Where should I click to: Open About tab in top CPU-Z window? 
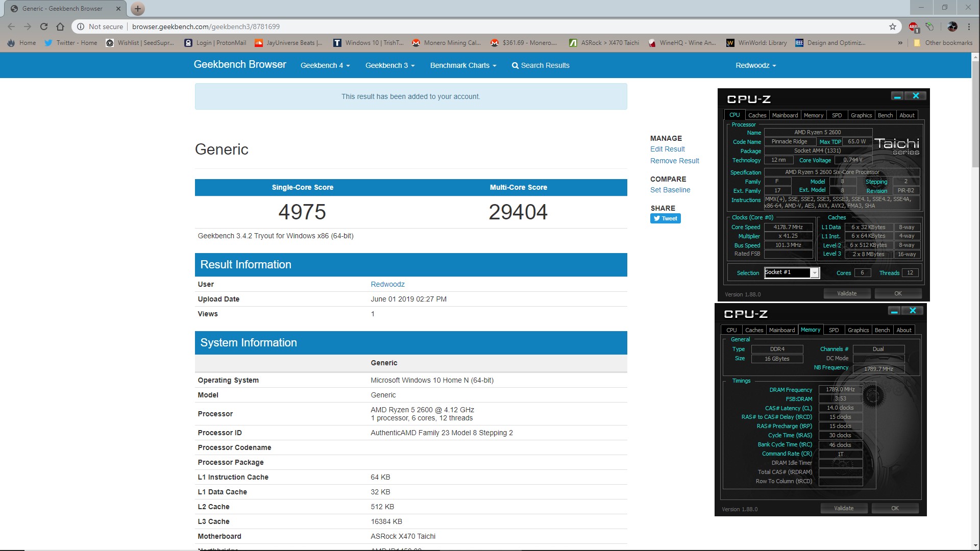click(906, 115)
